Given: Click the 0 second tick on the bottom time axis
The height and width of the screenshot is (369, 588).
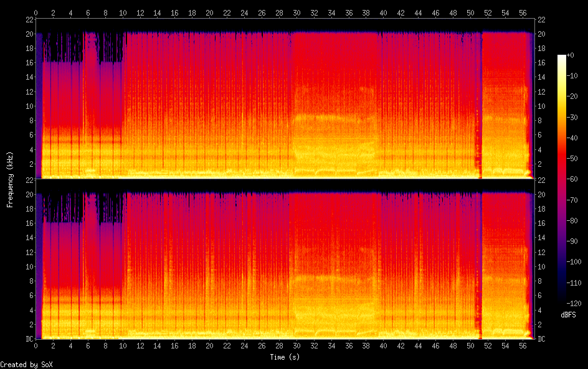Looking at the screenshot, I should click(x=36, y=346).
